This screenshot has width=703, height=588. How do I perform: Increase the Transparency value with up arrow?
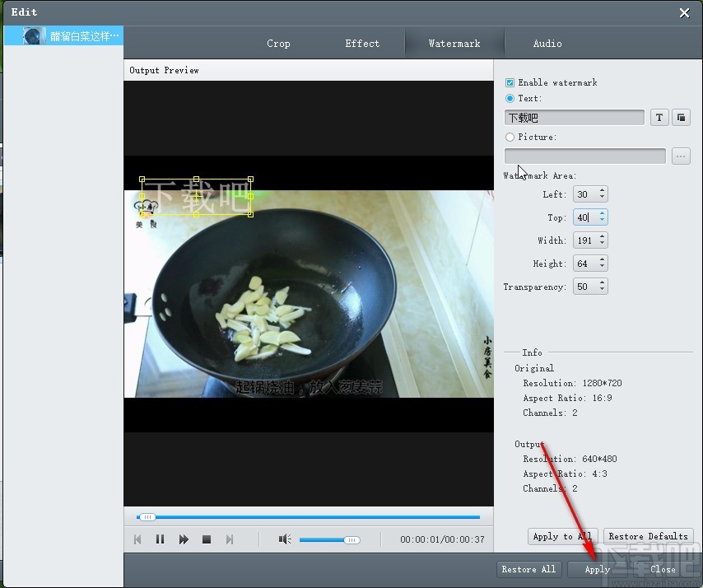click(x=602, y=282)
